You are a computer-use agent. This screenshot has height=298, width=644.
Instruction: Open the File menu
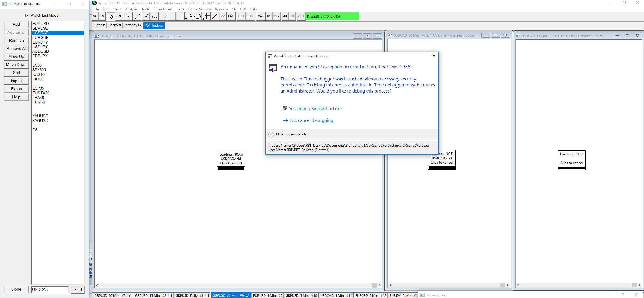click(x=96, y=9)
